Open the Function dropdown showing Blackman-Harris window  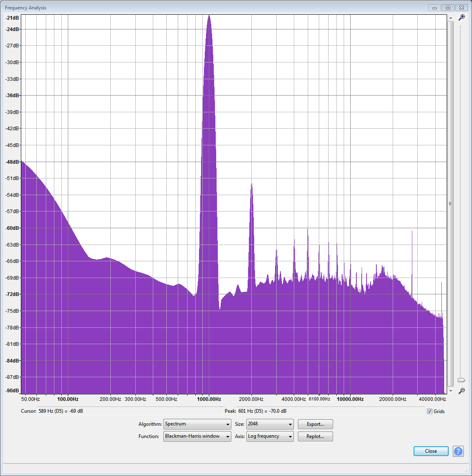(x=197, y=436)
